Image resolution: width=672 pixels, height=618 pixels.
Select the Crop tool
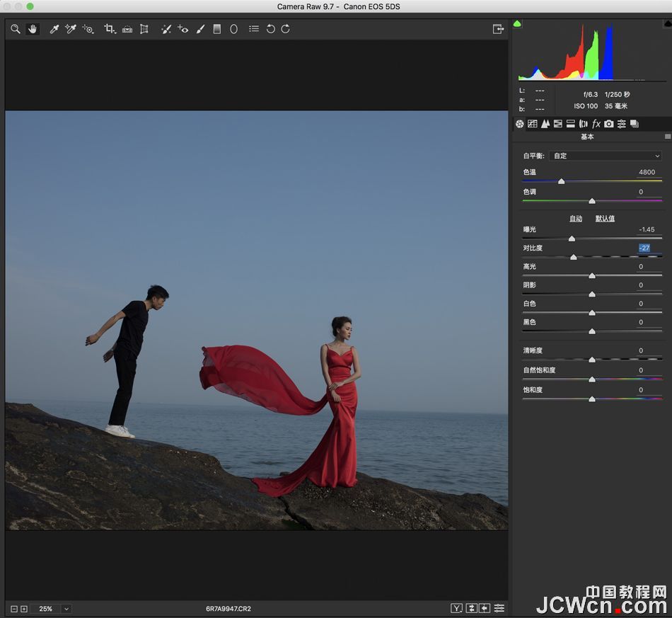coord(110,29)
